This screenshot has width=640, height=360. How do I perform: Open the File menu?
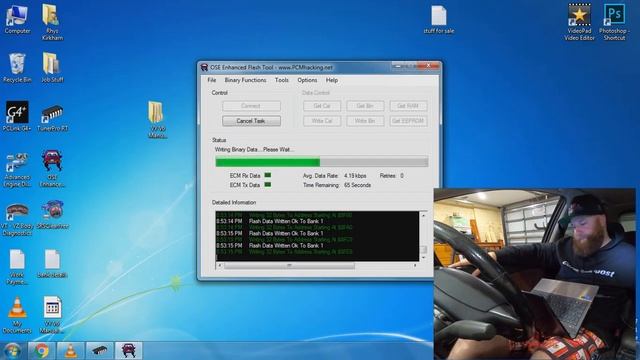click(211, 80)
